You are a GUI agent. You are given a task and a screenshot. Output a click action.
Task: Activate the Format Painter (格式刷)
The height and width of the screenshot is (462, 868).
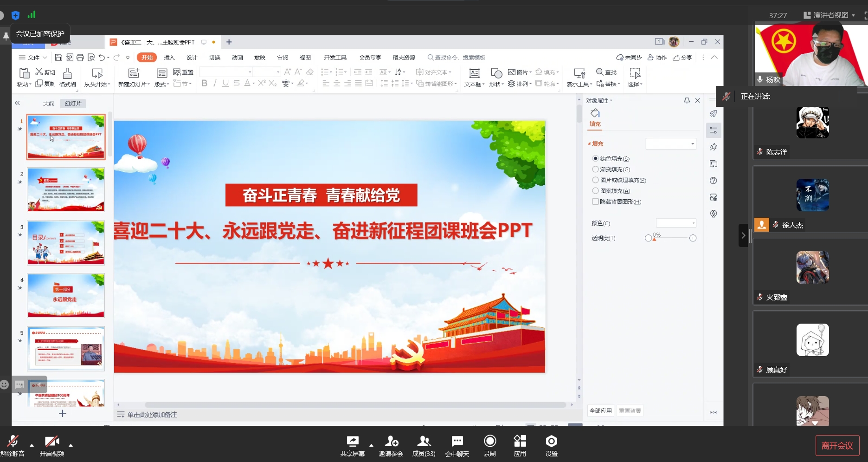click(x=67, y=77)
